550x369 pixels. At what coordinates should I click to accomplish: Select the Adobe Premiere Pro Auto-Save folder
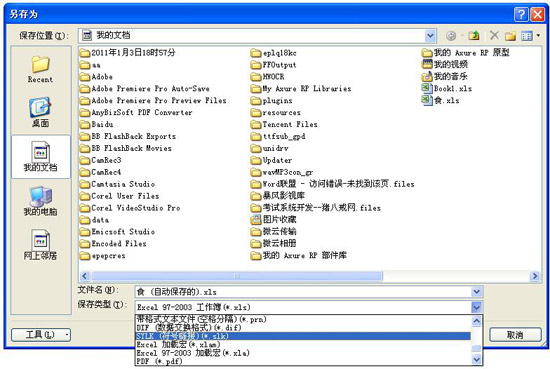coord(145,88)
